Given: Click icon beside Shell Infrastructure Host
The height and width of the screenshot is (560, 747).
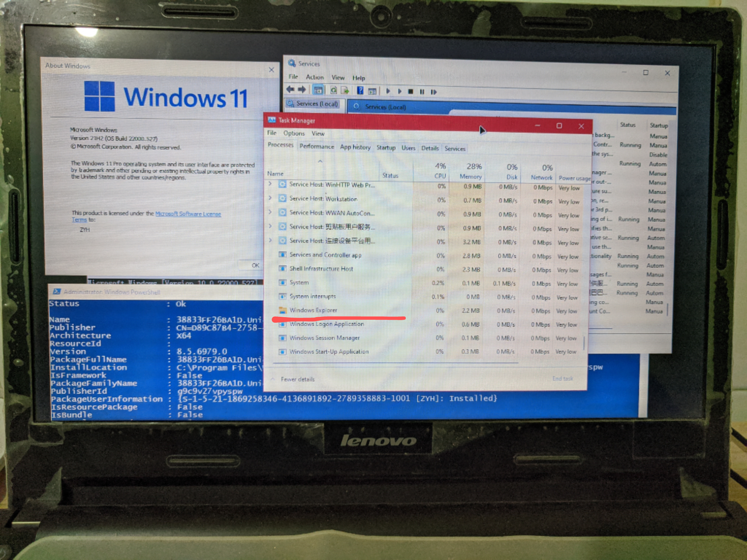Looking at the screenshot, I should [x=282, y=268].
